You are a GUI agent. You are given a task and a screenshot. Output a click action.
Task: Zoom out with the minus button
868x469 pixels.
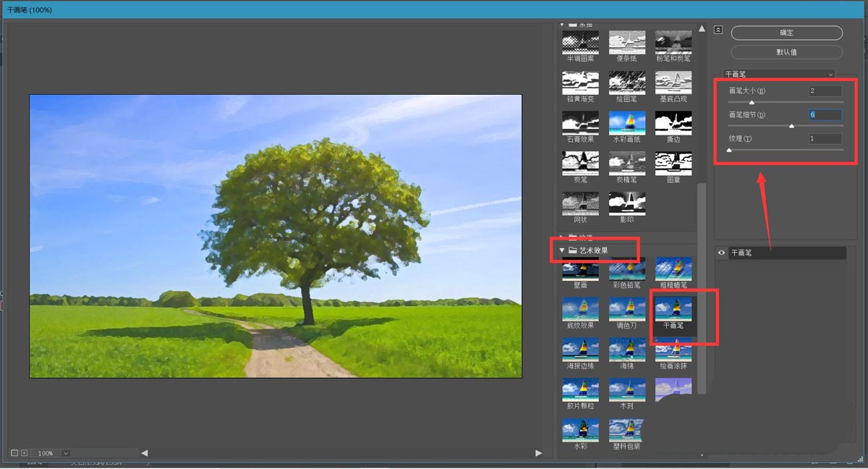[14, 453]
